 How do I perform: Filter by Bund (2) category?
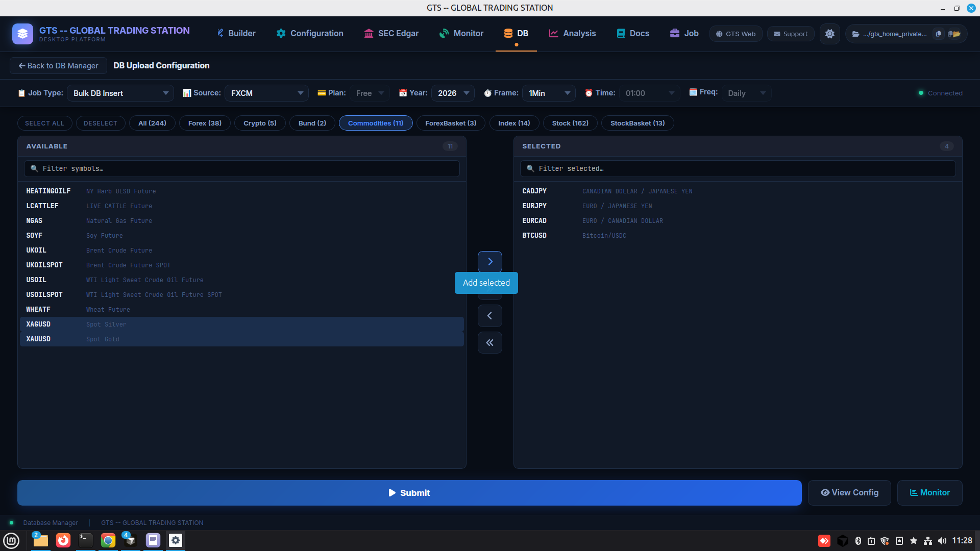(x=312, y=123)
